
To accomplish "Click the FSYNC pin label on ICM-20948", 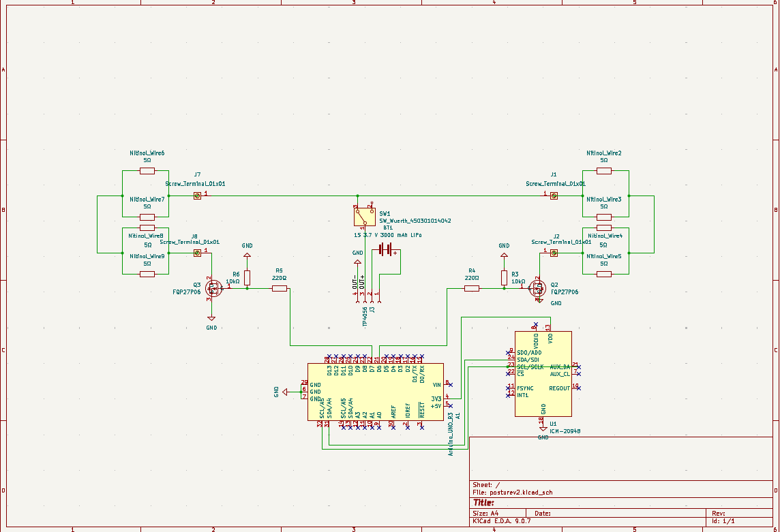I will coord(525,388).
